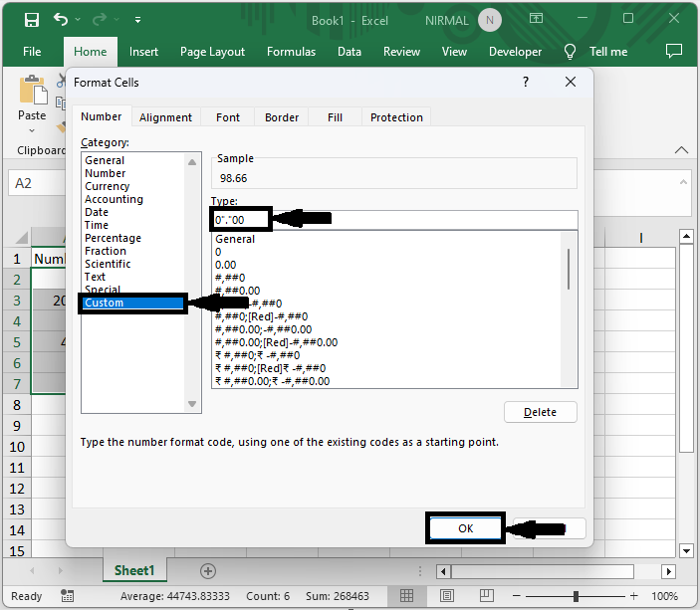Open the Developer ribbon tab
This screenshot has width=700, height=610.
click(x=515, y=52)
